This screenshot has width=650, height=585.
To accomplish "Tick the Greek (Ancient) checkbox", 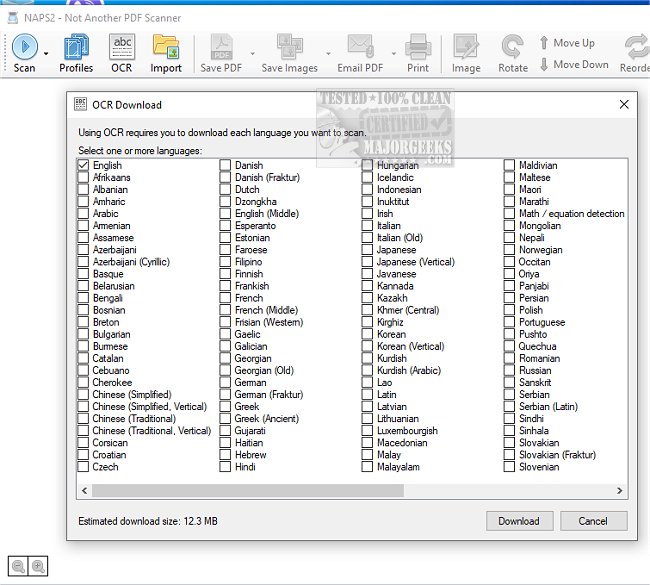I will (x=225, y=418).
